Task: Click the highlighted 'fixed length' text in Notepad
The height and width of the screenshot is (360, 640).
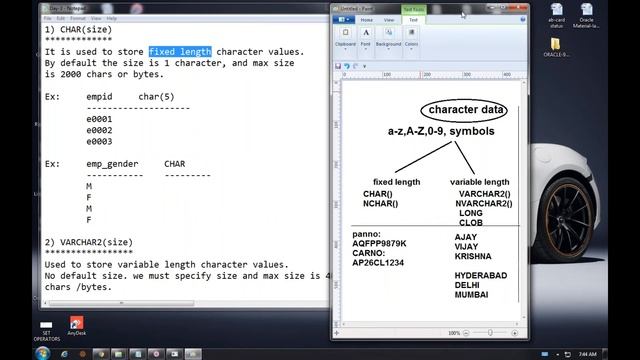Action: tap(180, 52)
